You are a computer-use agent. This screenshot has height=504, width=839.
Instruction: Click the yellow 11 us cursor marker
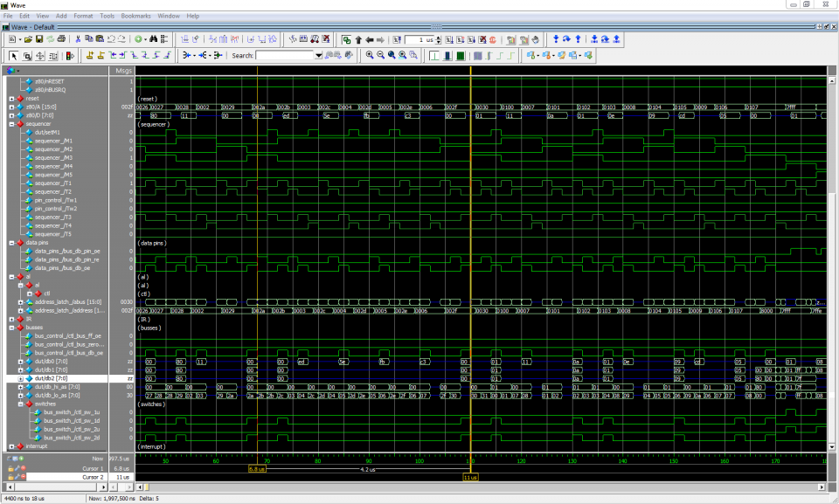tap(469, 477)
